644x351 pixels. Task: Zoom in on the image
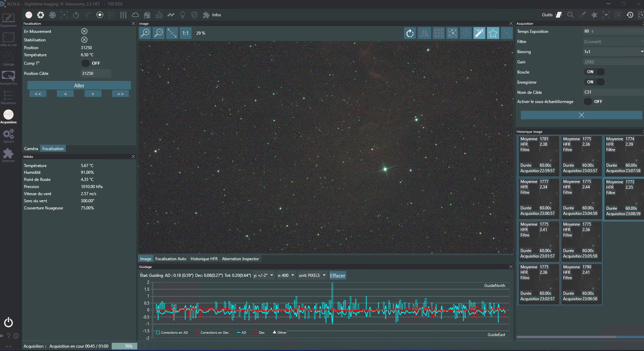pyautogui.click(x=145, y=33)
